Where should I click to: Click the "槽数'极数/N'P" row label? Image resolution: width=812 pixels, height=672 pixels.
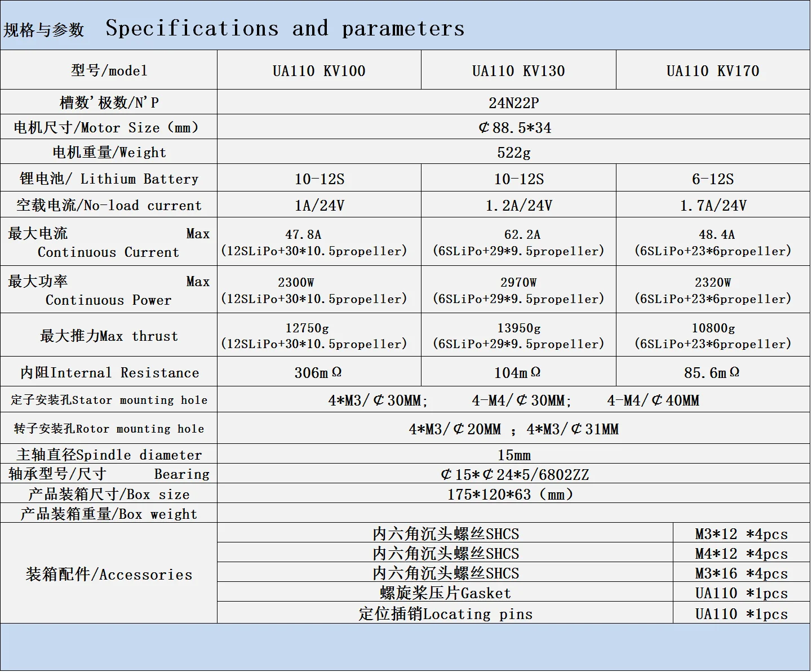(x=109, y=103)
